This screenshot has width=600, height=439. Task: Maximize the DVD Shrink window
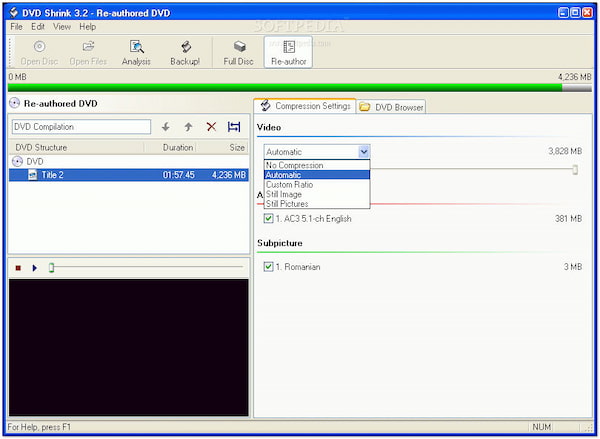pyautogui.click(x=575, y=13)
